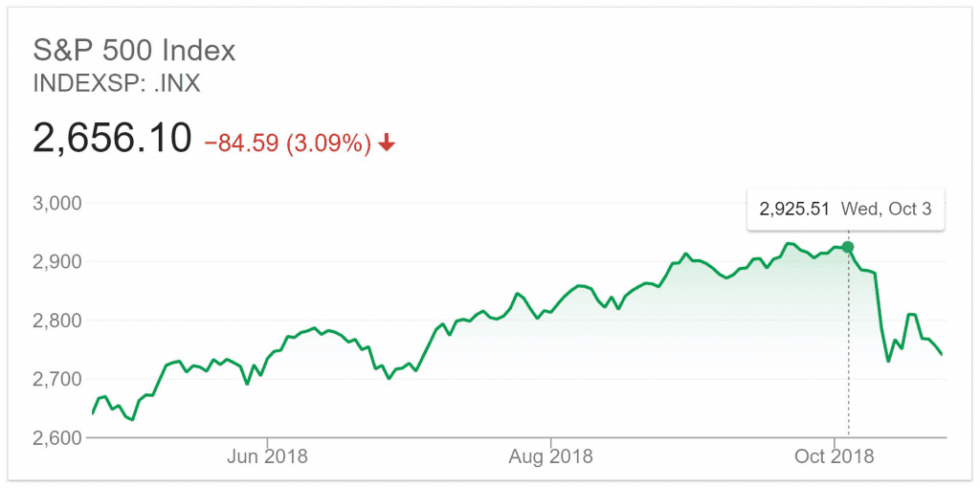980x488 pixels.
Task: Click the S&P 500 Index title
Action: click(x=134, y=52)
